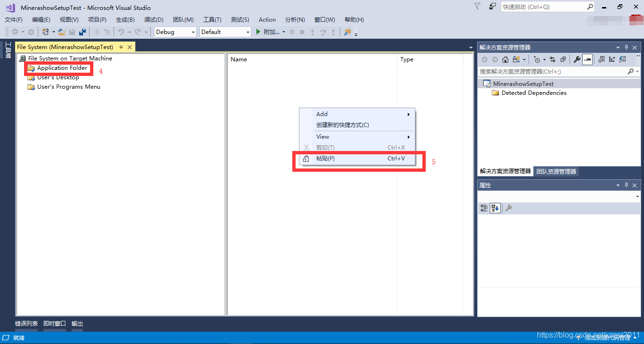The height and width of the screenshot is (344, 644).
Task: Click Sync with Active Document icon
Action: pos(553,59)
